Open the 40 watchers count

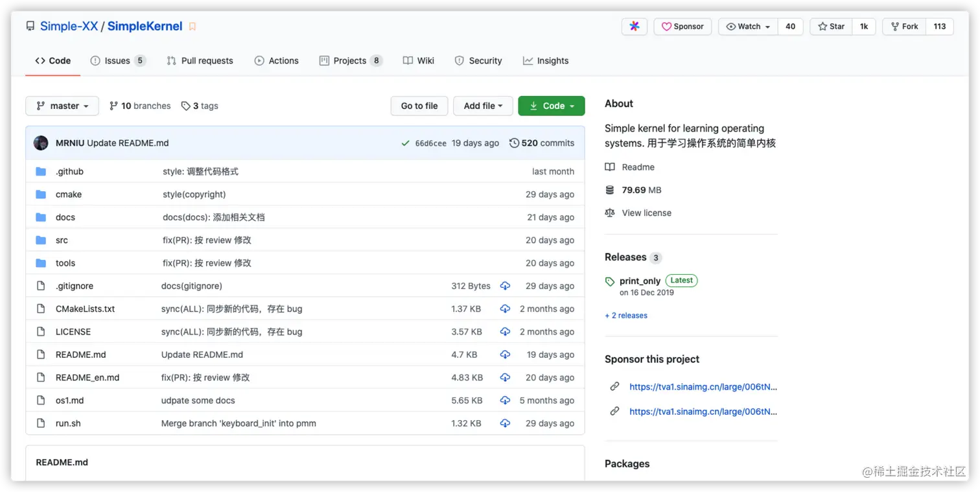[790, 27]
